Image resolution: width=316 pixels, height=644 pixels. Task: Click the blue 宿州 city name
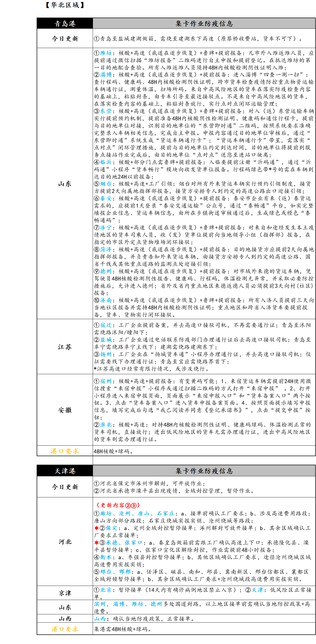tap(106, 381)
